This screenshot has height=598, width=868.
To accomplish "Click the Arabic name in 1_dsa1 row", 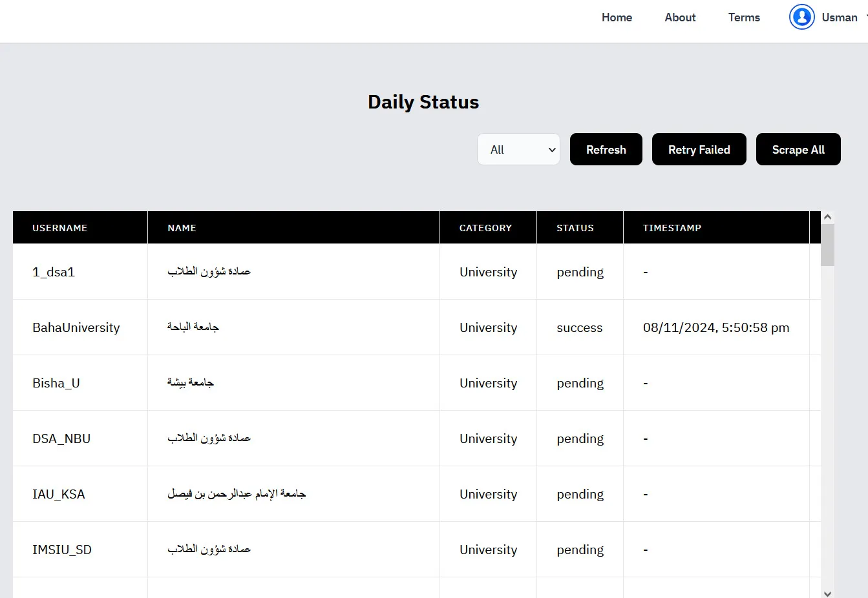I will coord(209,272).
